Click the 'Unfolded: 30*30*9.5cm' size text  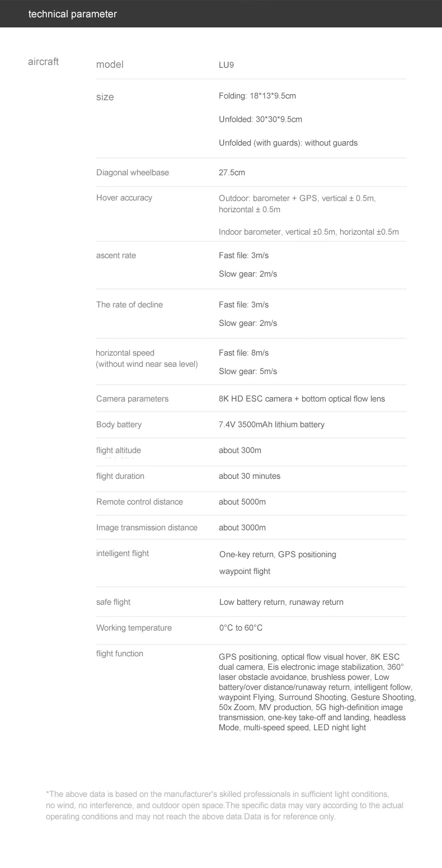[x=260, y=119]
